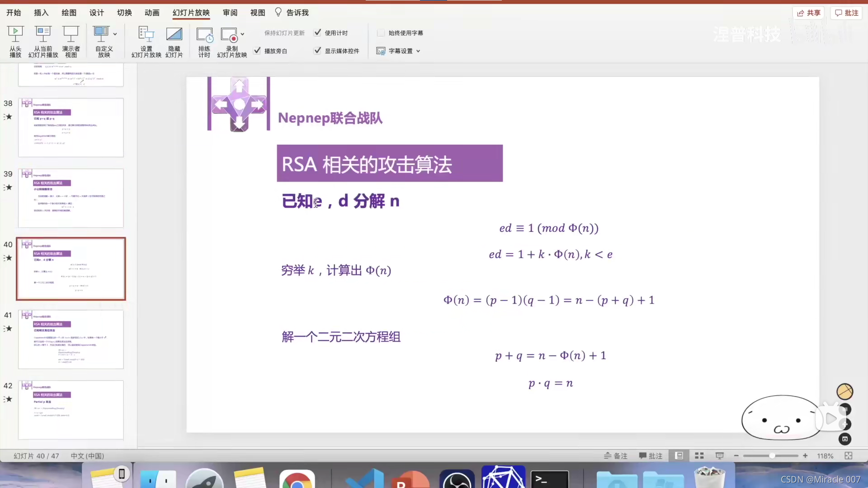Click the Record Slide Show icon

pyautogui.click(x=229, y=34)
